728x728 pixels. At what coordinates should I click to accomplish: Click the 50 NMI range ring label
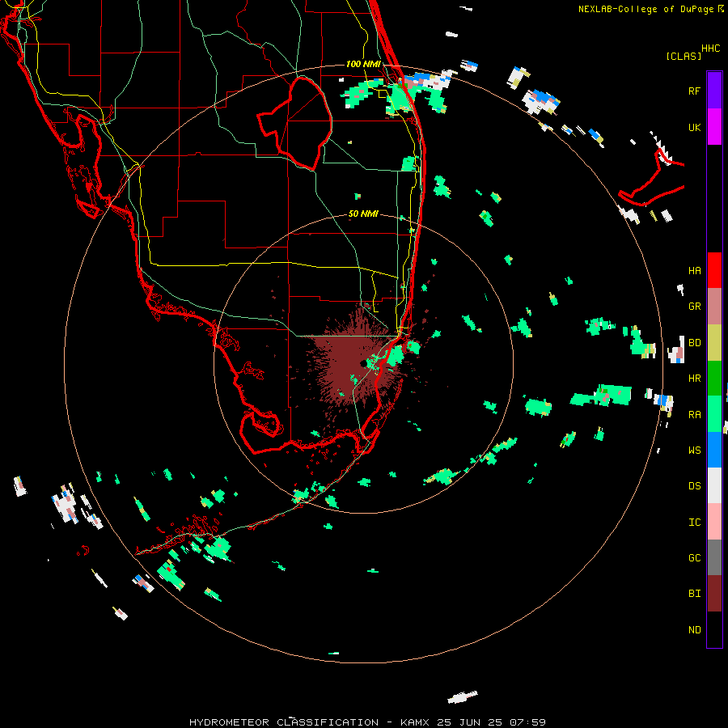tap(363, 214)
